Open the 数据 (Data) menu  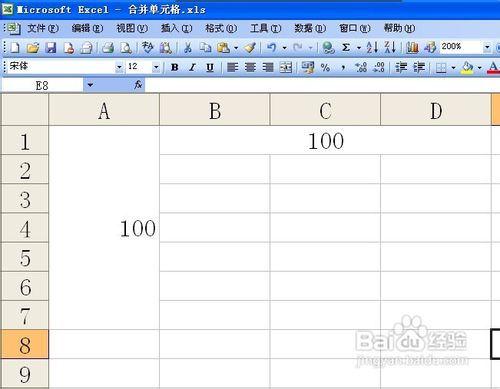click(310, 28)
